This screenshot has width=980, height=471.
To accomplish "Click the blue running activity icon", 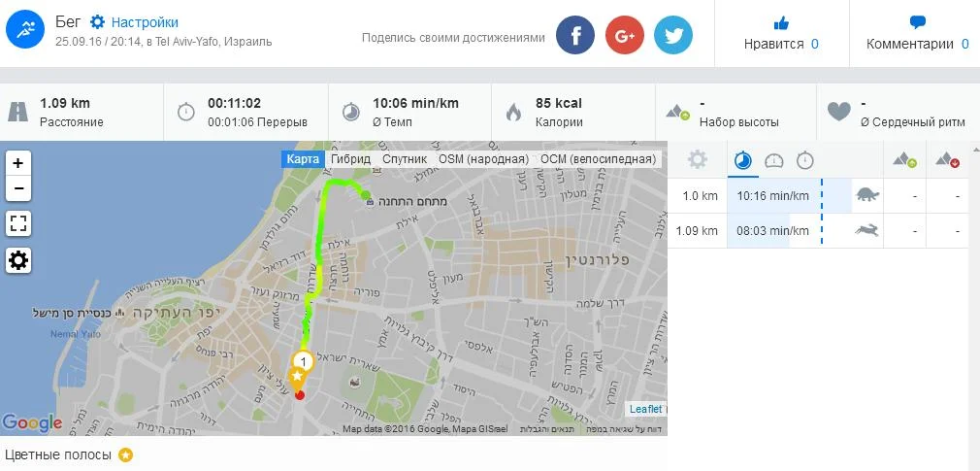I will pyautogui.click(x=25, y=29).
